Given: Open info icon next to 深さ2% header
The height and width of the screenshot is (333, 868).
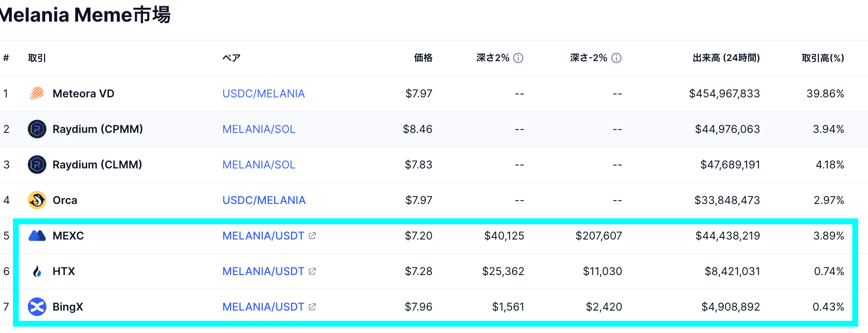Looking at the screenshot, I should click(x=518, y=58).
